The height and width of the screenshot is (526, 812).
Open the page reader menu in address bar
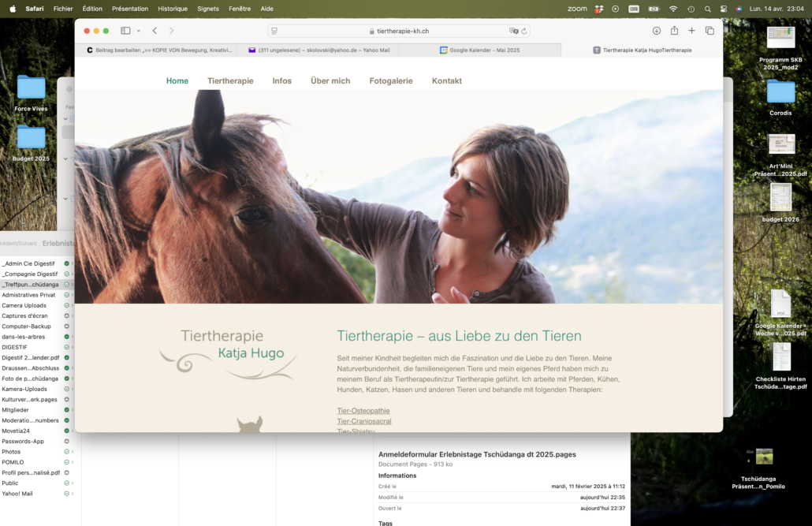[274, 31]
